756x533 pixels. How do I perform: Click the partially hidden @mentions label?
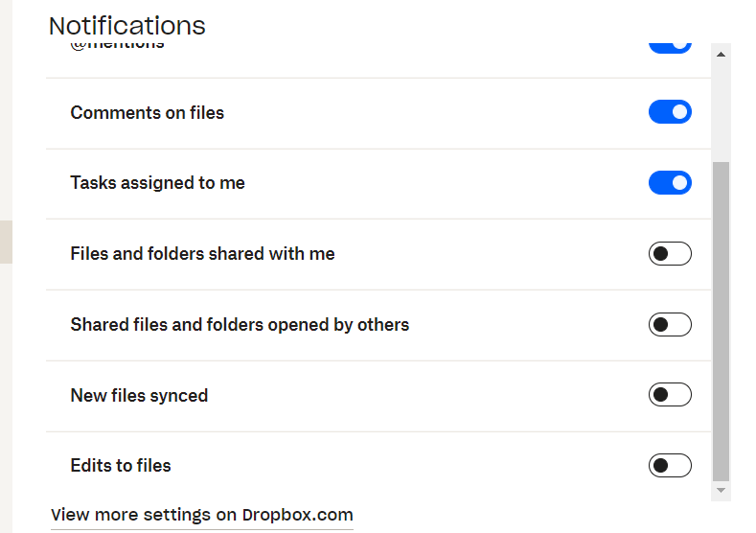coord(117,46)
